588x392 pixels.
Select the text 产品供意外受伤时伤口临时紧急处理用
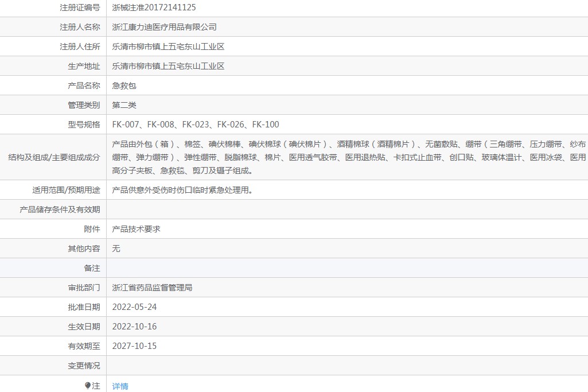tap(182, 190)
